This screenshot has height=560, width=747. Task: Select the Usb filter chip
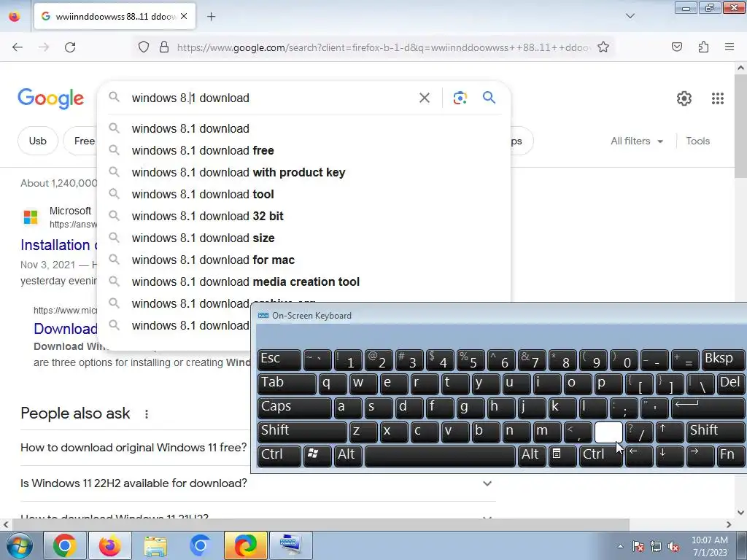click(x=38, y=141)
